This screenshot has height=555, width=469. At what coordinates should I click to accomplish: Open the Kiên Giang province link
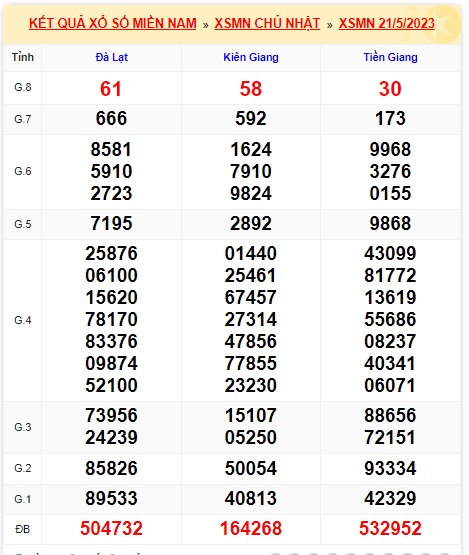pyautogui.click(x=251, y=57)
